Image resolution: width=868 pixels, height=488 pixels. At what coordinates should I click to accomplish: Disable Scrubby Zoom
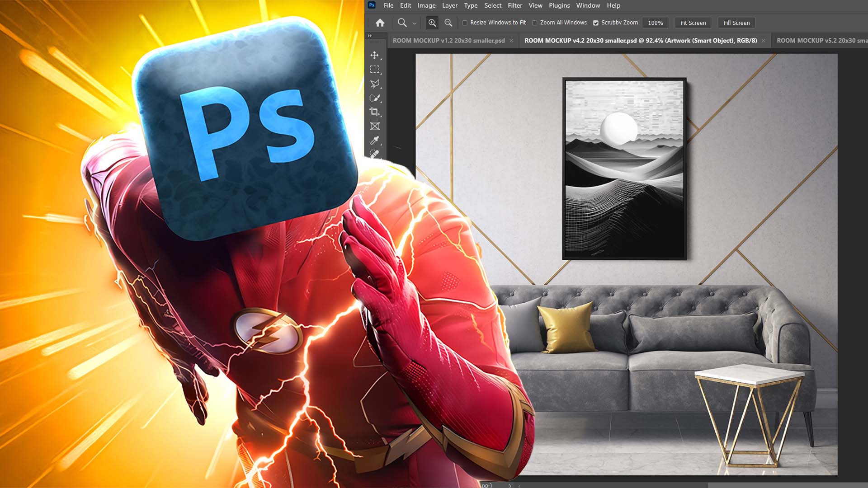596,22
